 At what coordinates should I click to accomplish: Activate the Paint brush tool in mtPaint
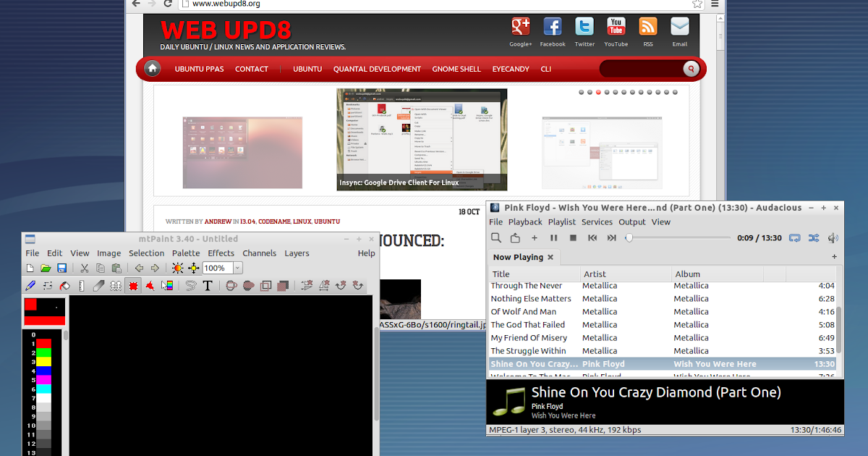pos(31,284)
